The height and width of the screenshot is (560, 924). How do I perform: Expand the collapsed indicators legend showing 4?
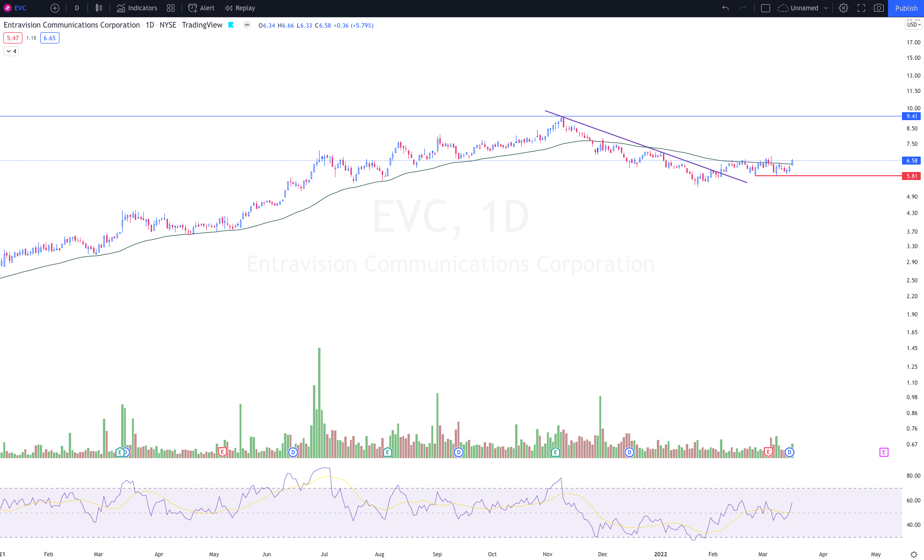click(x=11, y=51)
